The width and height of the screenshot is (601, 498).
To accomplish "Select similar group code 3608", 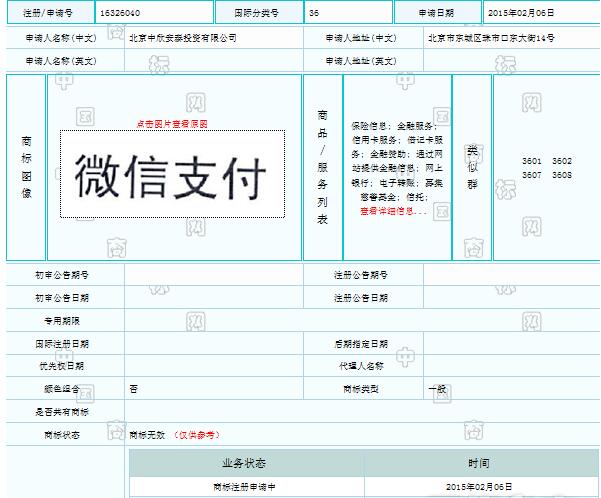I will [x=562, y=175].
